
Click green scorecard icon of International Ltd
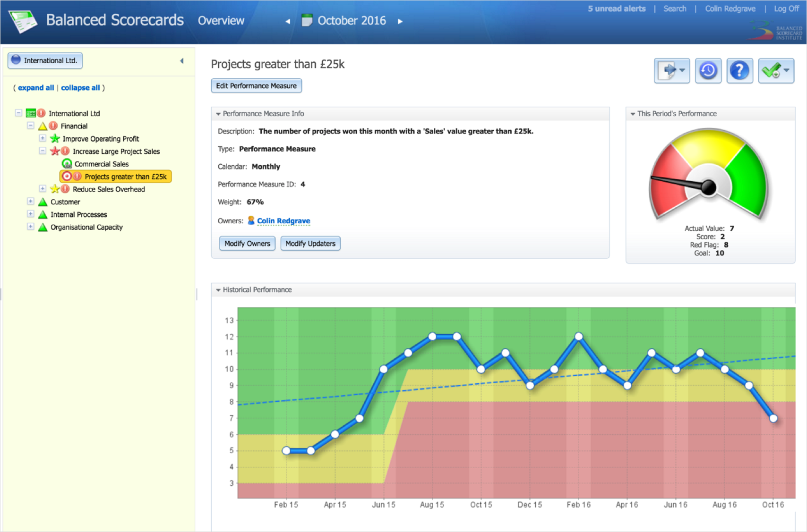[31, 113]
